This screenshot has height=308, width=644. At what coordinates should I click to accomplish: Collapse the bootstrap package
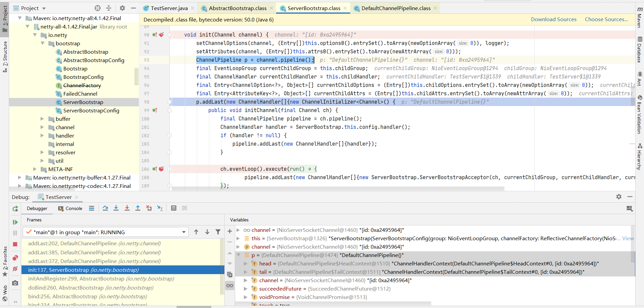coord(43,43)
